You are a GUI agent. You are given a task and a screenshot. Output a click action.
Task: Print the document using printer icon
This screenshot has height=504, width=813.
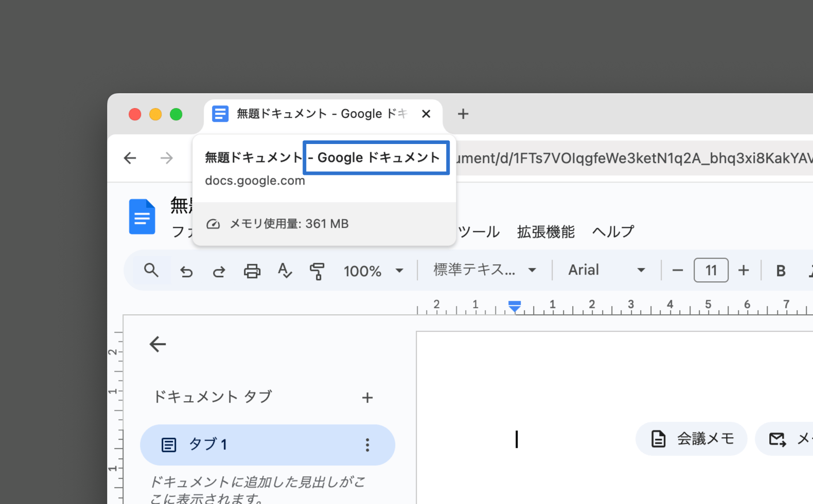click(252, 271)
